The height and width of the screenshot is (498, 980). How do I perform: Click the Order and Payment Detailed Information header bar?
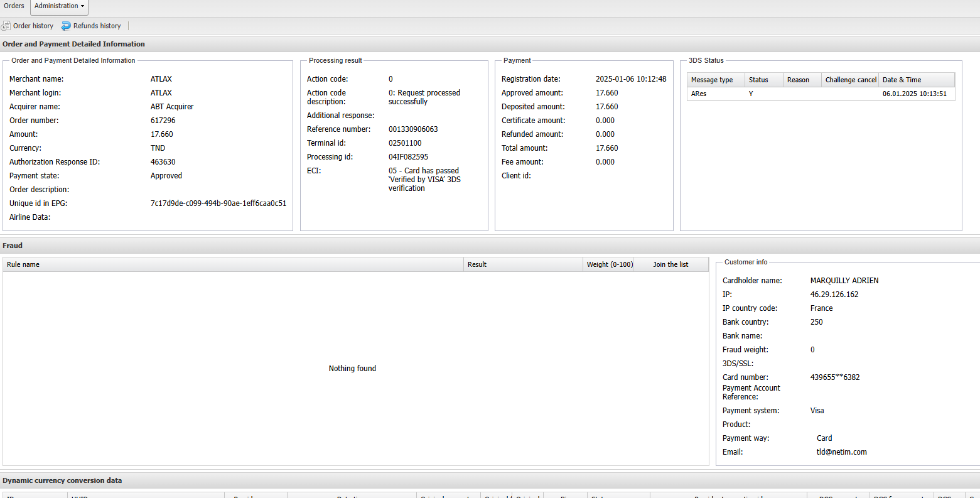73,44
